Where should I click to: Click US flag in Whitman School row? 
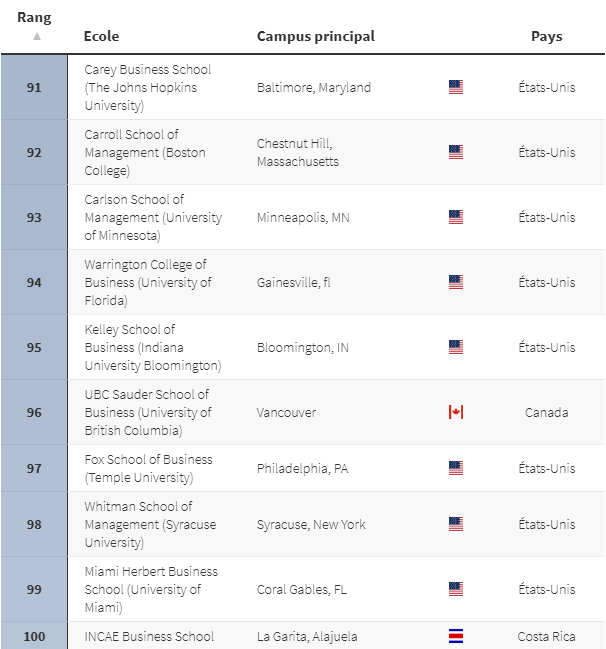456,524
